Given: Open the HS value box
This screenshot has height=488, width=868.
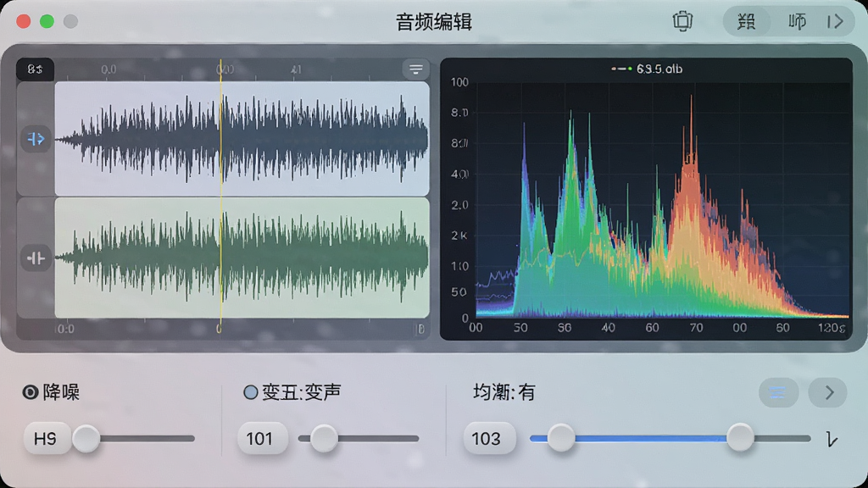Looking at the screenshot, I should pos(46,439).
